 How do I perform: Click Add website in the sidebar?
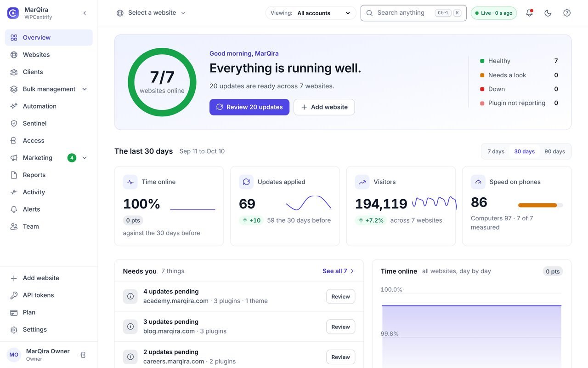(x=49, y=278)
